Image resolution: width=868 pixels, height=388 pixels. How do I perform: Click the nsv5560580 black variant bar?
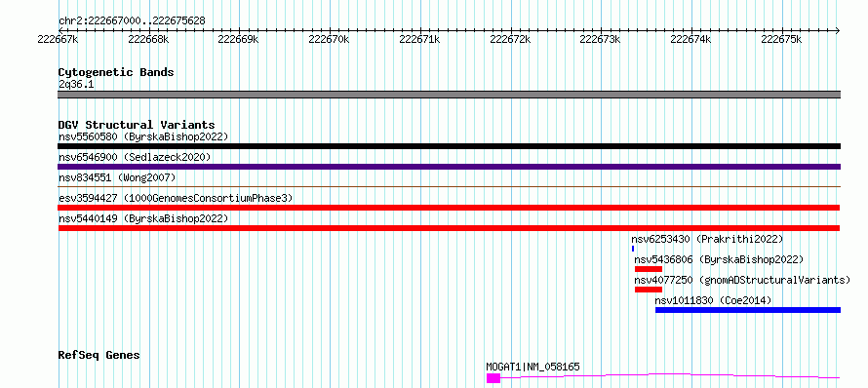pos(449,146)
